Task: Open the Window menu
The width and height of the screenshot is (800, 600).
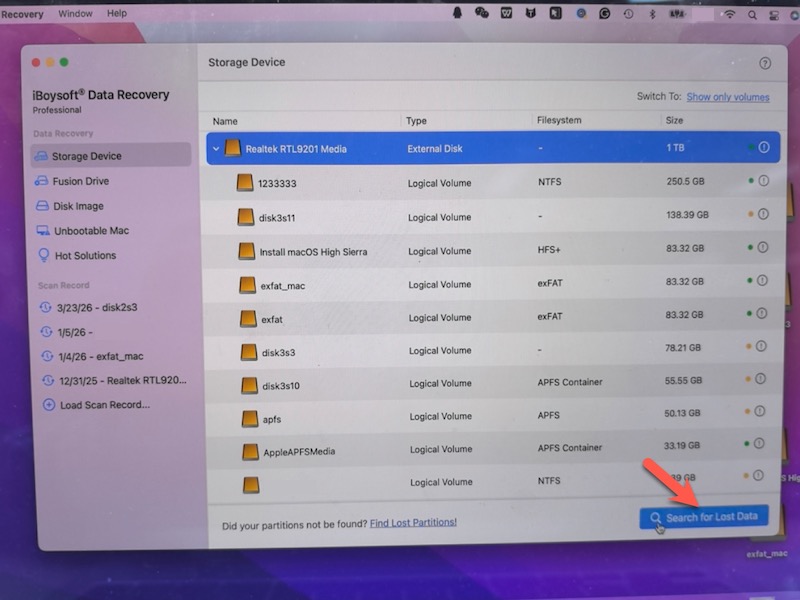Action: point(76,14)
